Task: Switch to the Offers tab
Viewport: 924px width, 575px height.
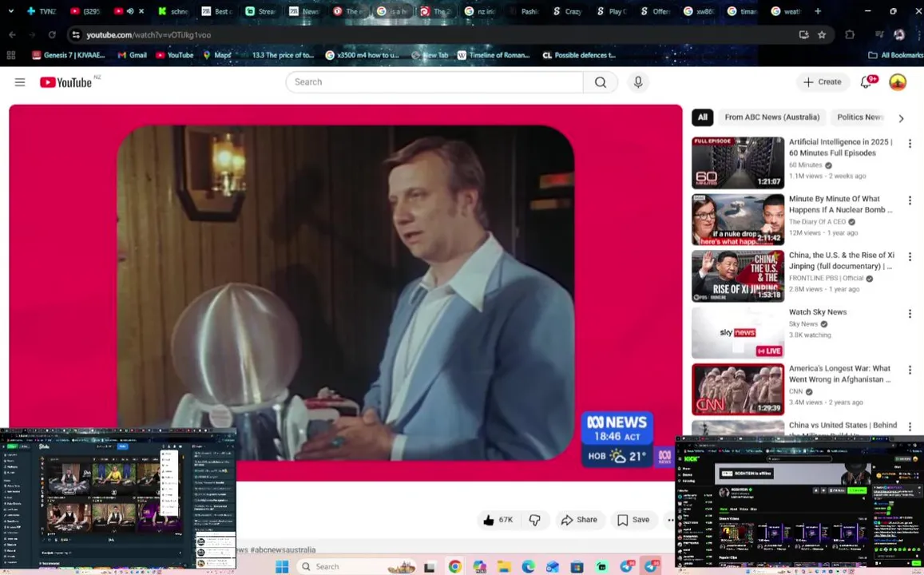Action: [x=656, y=11]
